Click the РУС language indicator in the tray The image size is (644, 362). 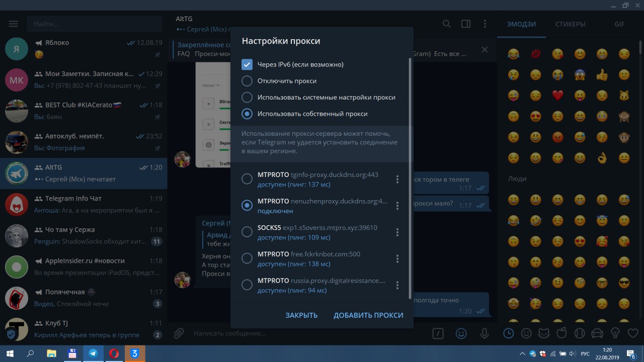click(585, 354)
